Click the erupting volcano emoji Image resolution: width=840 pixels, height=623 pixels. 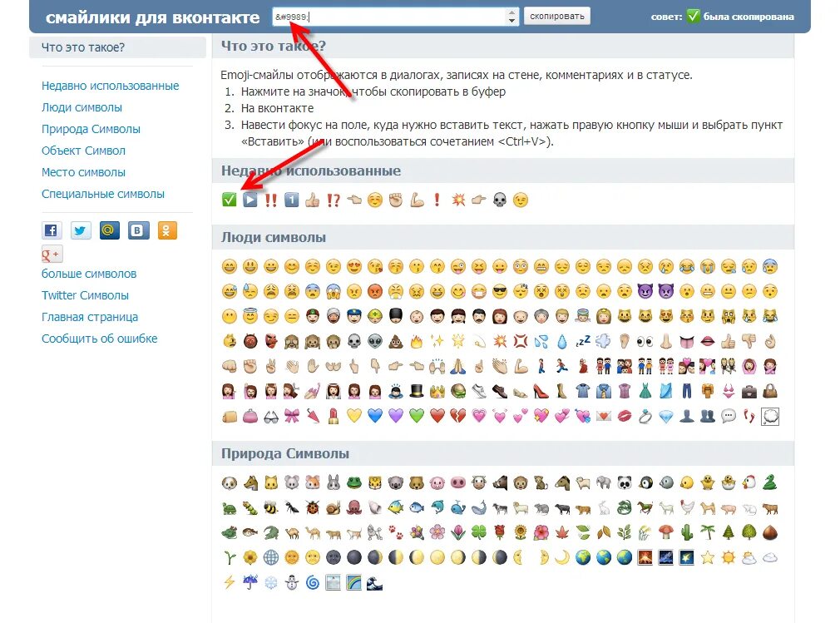tap(645, 557)
